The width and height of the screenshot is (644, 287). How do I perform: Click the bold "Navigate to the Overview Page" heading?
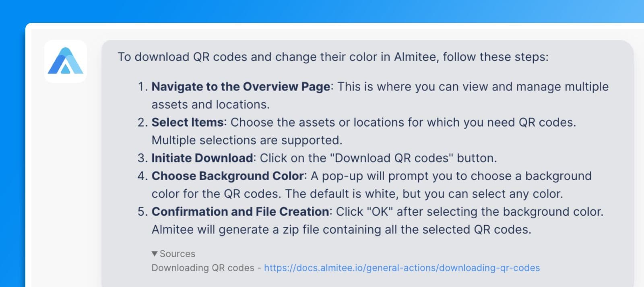(x=241, y=86)
